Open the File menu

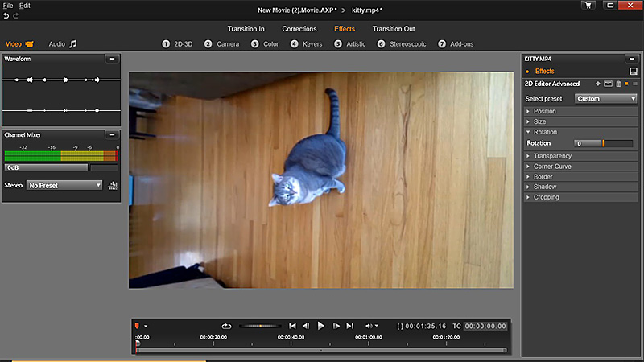click(8, 6)
